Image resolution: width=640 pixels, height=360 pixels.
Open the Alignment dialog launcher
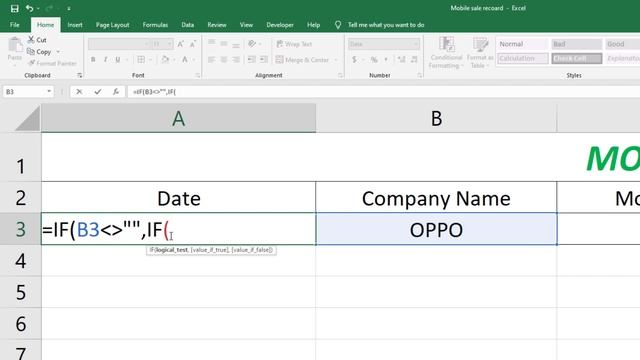[x=340, y=76]
